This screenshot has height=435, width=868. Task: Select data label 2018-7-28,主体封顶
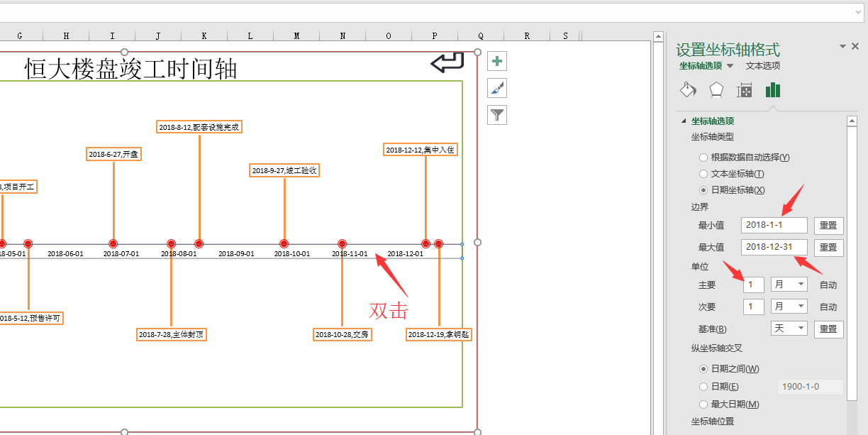(x=171, y=334)
